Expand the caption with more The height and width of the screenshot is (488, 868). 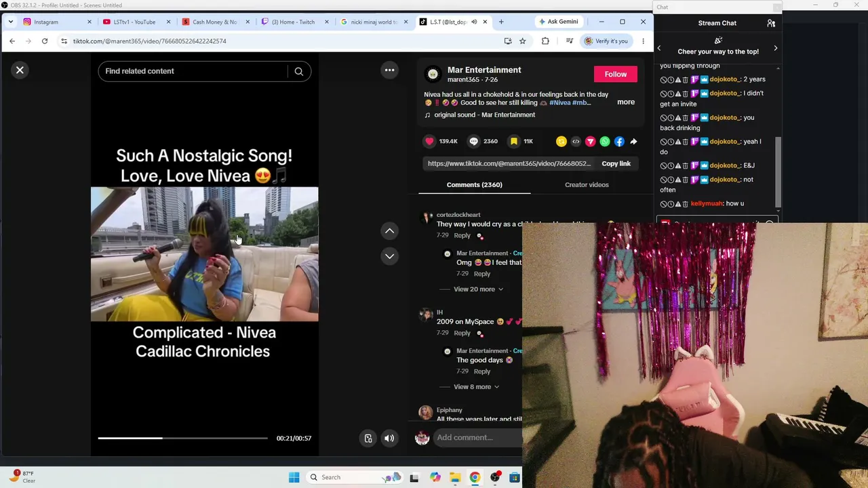click(626, 102)
